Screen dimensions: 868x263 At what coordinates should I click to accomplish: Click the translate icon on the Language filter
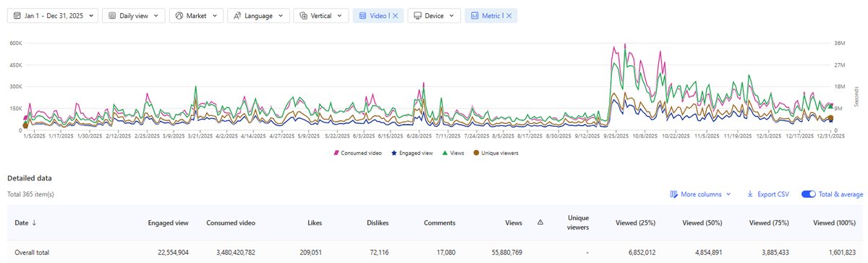point(237,15)
